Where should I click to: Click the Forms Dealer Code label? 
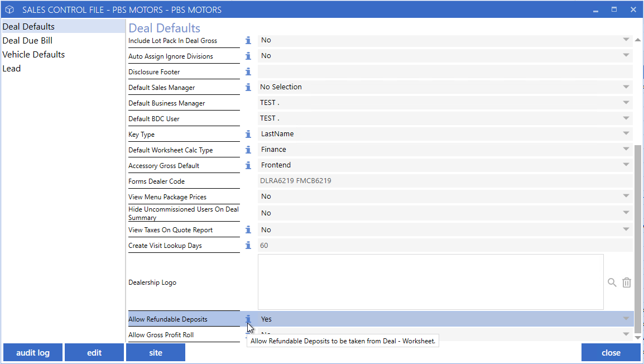click(x=156, y=181)
